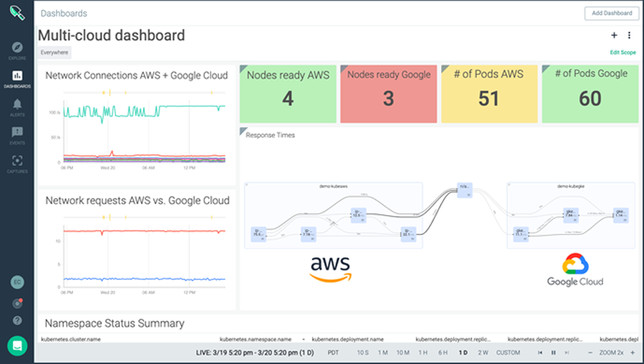The image size is (644, 364).
Task: Click the EC user avatar
Action: [x=17, y=283]
